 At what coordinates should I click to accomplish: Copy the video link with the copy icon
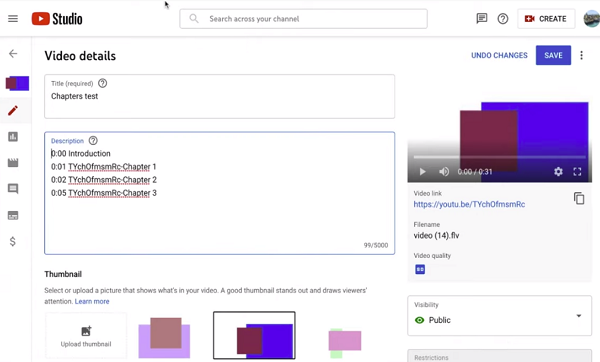coord(579,198)
